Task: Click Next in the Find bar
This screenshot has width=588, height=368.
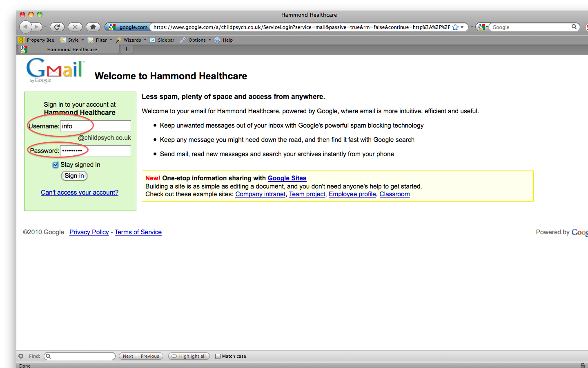Action: point(128,356)
